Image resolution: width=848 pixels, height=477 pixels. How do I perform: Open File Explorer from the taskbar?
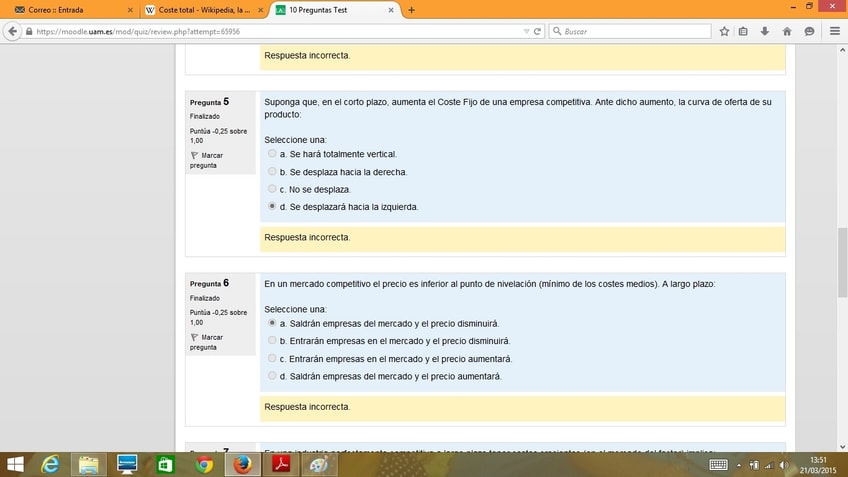(89, 465)
